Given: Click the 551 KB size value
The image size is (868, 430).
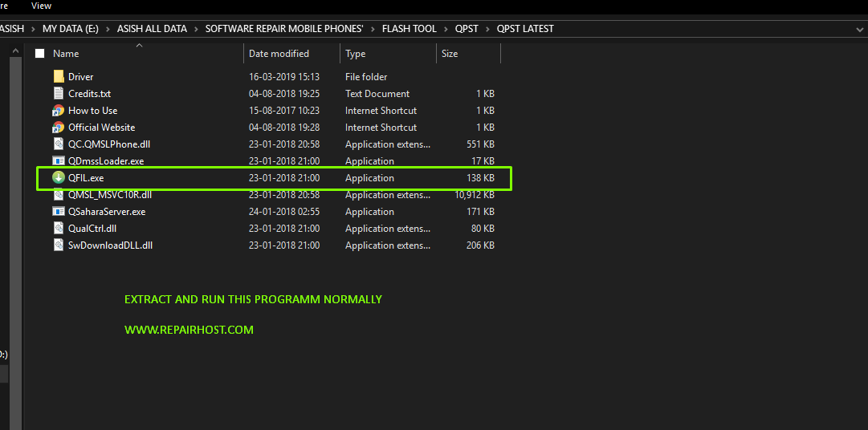Looking at the screenshot, I should 480,144.
